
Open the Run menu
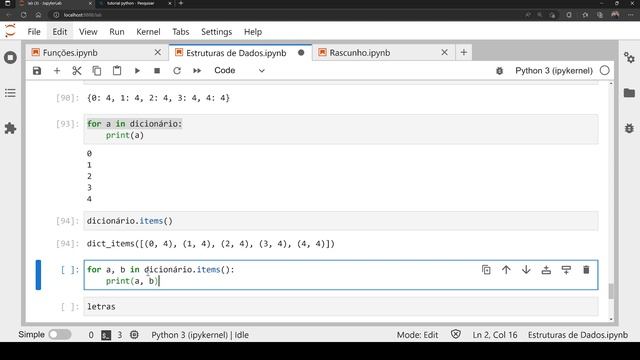tap(117, 32)
